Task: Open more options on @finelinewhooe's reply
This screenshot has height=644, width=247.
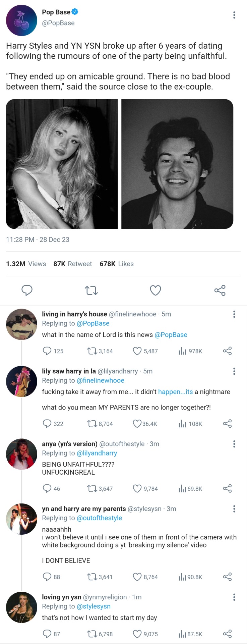Action: click(x=234, y=314)
